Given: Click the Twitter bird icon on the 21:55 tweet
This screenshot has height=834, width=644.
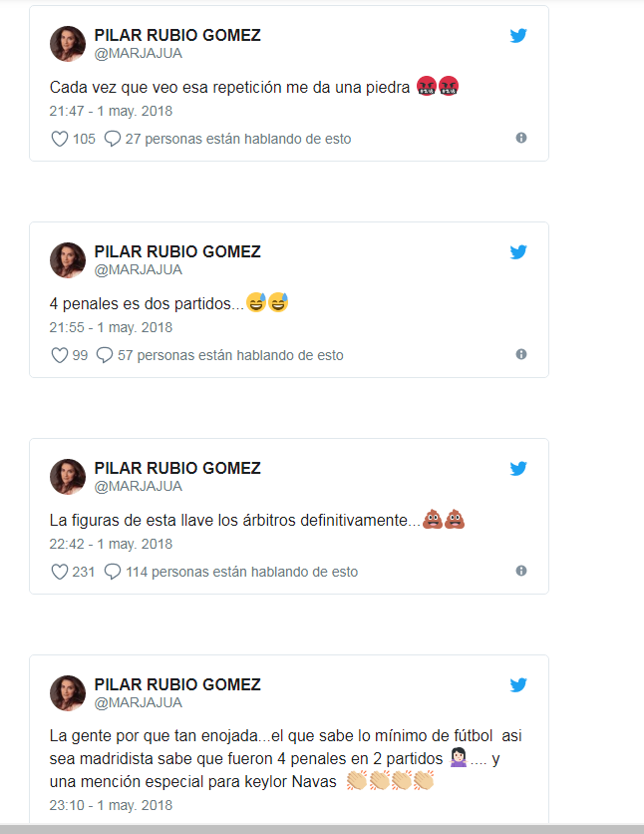Looking at the screenshot, I should pos(518,252).
